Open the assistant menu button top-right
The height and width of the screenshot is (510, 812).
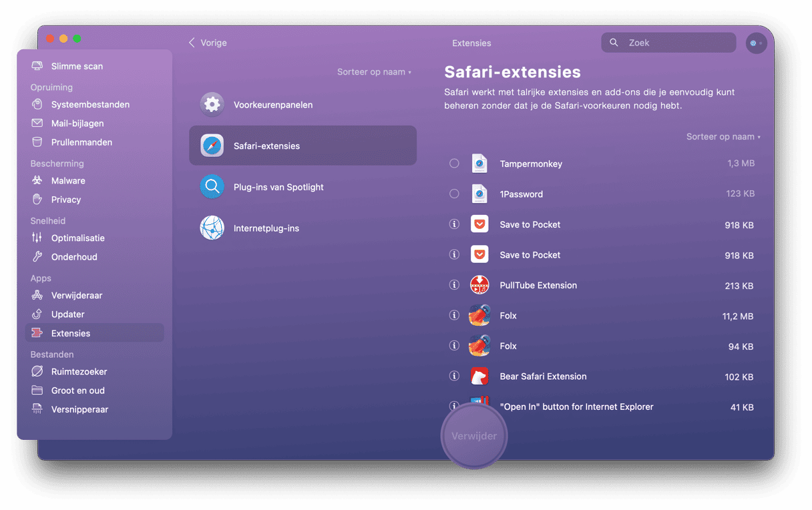[x=756, y=43]
